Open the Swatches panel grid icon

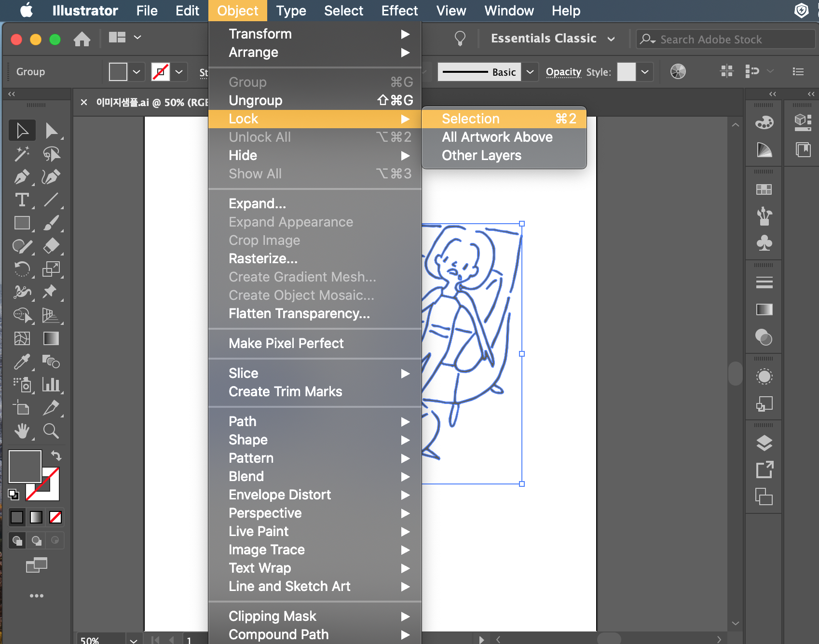point(764,189)
